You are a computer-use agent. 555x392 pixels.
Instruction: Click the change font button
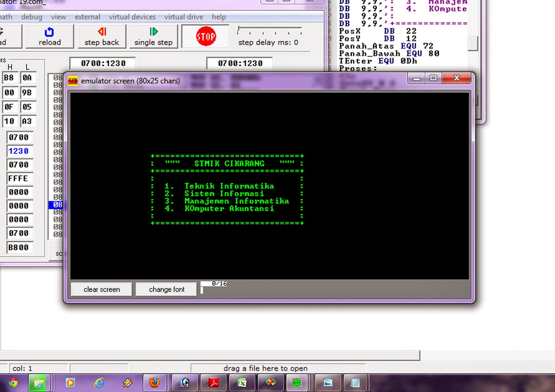point(166,289)
